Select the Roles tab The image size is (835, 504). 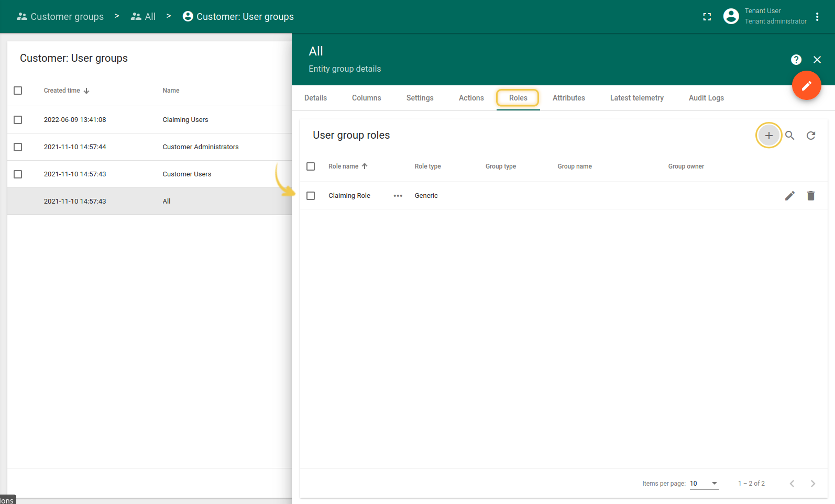point(518,98)
